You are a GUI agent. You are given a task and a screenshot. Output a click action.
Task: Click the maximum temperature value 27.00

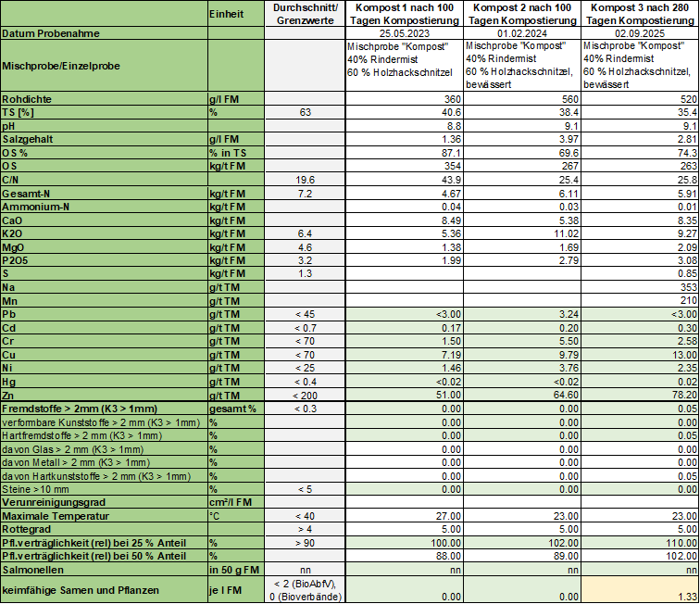tap(404, 515)
